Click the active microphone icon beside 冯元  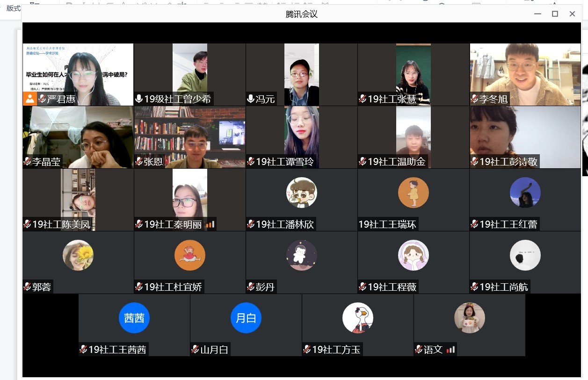pyautogui.click(x=251, y=99)
